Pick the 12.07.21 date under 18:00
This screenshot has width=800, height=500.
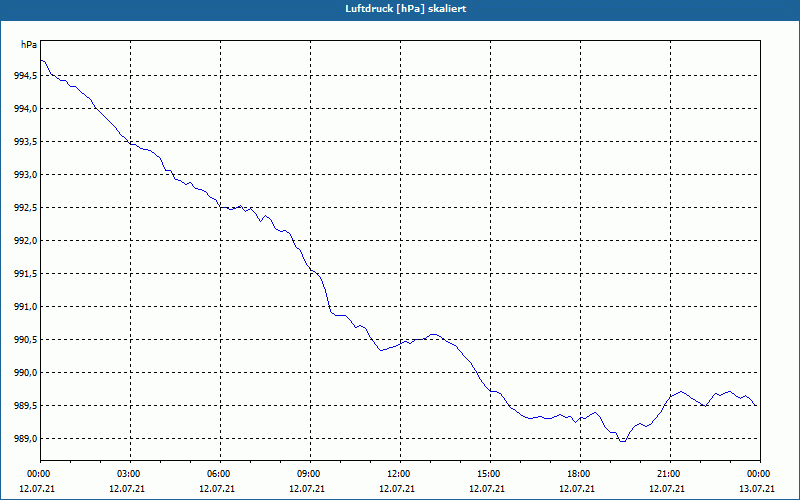[x=577, y=489]
